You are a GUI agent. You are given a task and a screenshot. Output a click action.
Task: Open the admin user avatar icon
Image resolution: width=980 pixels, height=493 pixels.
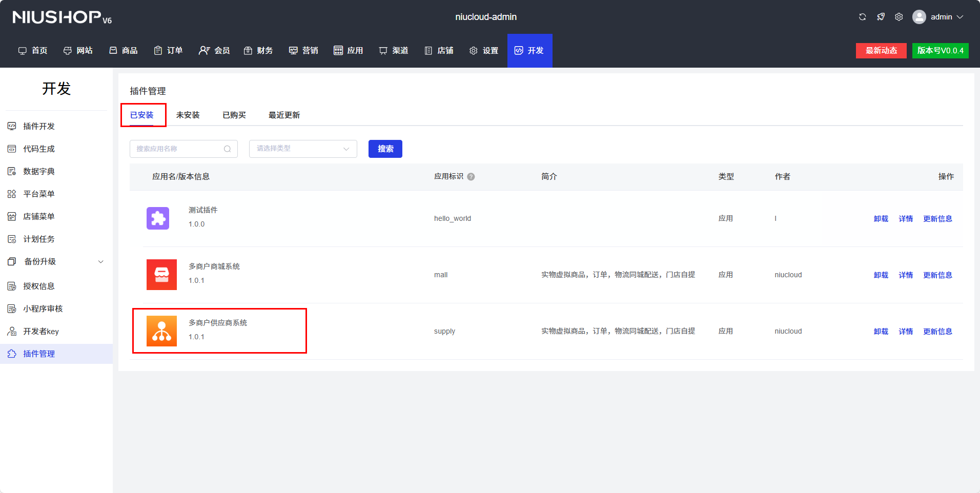[x=919, y=17]
